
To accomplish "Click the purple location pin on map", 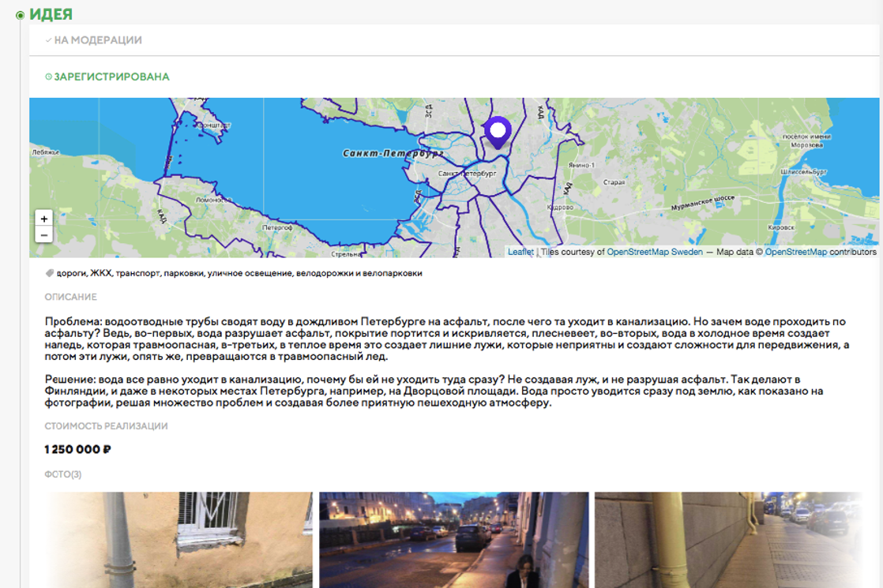I will click(498, 132).
